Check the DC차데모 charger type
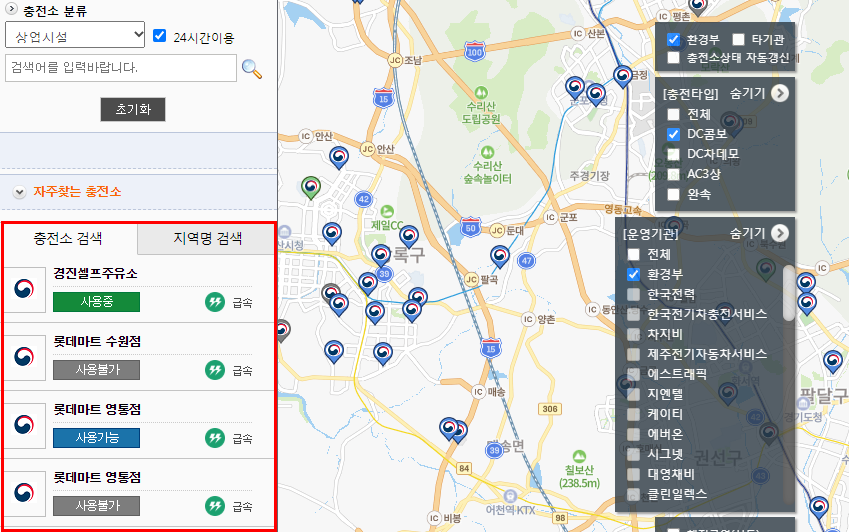849x532 pixels. (673, 154)
